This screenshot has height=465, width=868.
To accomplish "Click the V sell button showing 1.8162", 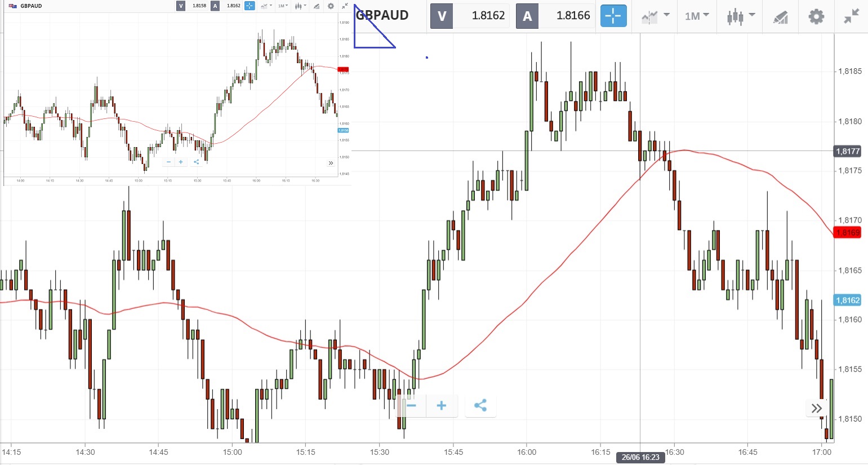I will point(442,16).
